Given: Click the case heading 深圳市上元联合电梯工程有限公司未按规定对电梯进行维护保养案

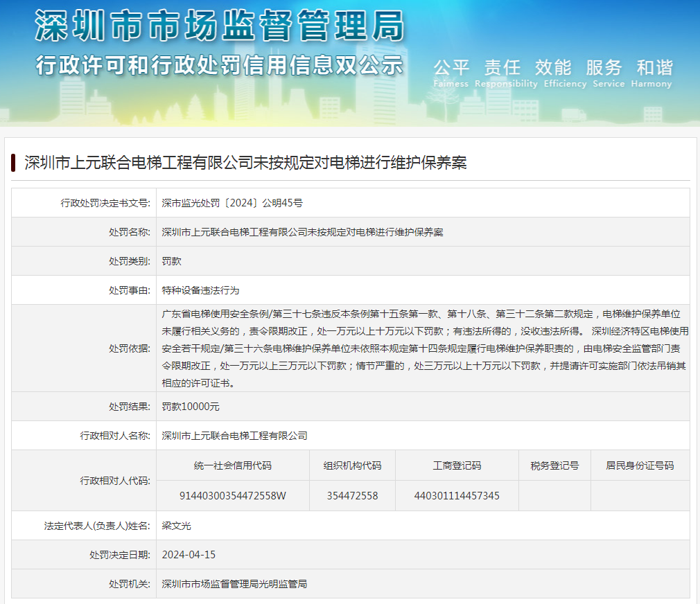Looking at the screenshot, I should [245, 163].
